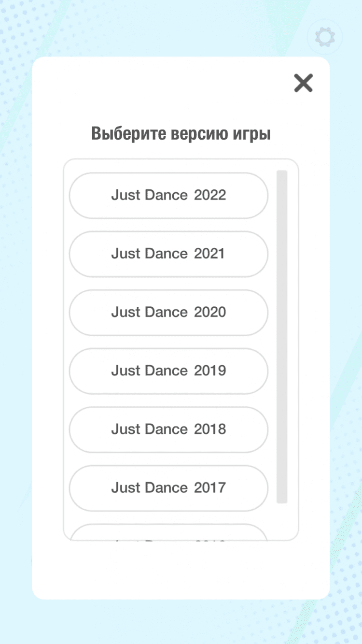Pick Just Dance 2020 from the list
The image size is (362, 644).
168,312
